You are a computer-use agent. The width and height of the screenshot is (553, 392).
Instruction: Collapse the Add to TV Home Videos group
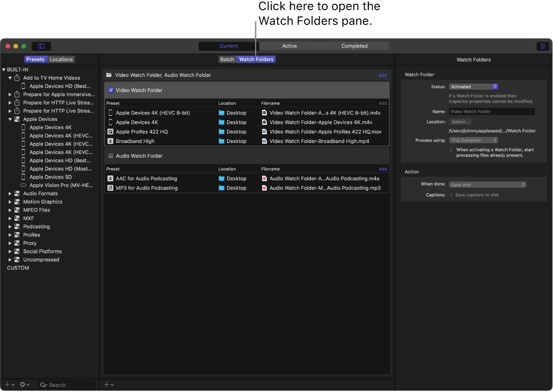(x=10, y=78)
